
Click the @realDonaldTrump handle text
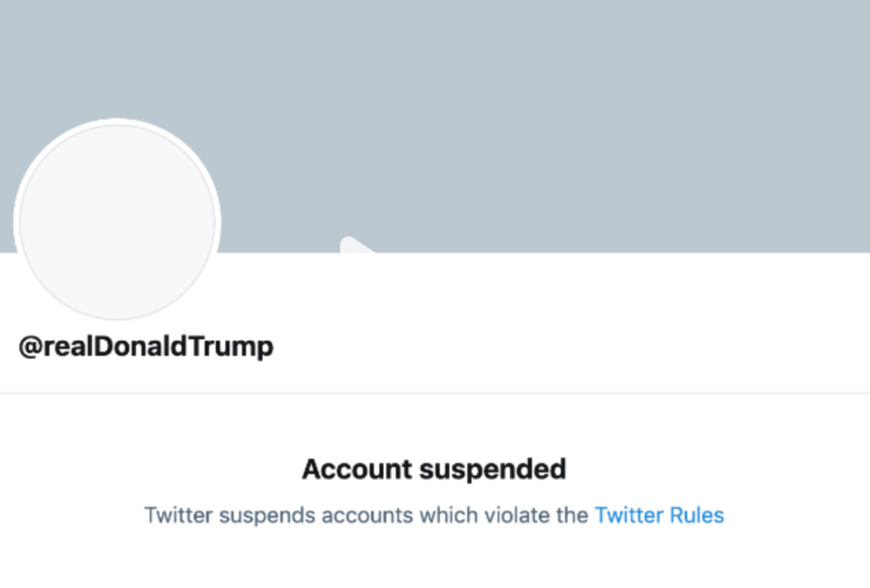point(146,346)
